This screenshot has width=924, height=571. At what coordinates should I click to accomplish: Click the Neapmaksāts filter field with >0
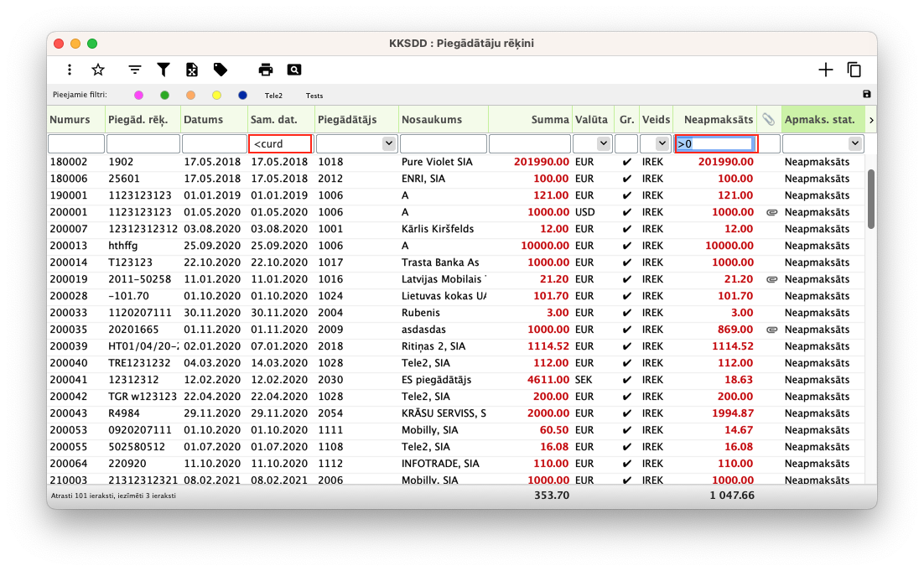(x=715, y=143)
